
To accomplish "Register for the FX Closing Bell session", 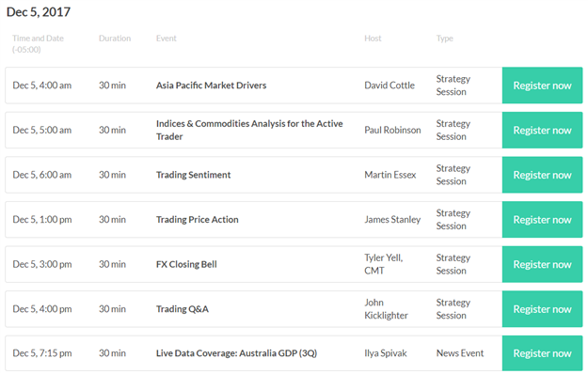I will (542, 264).
